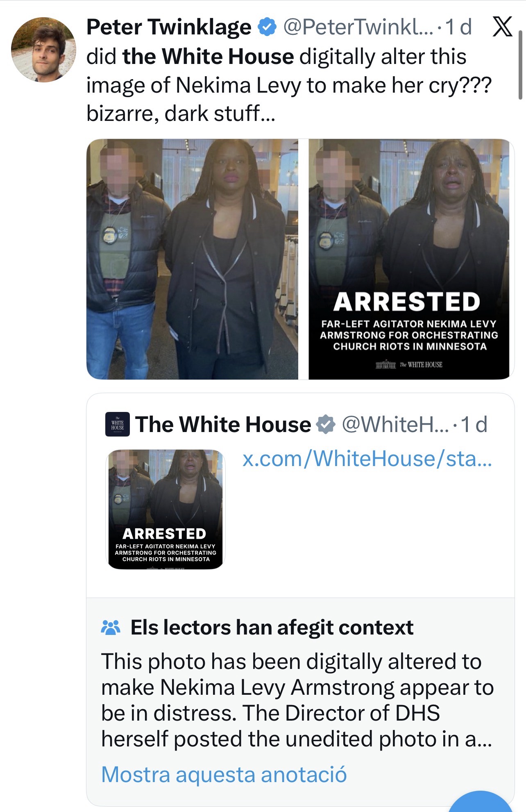
Task: Open the quoted tweet's ARRESTED thumbnail
Action: pos(166,509)
